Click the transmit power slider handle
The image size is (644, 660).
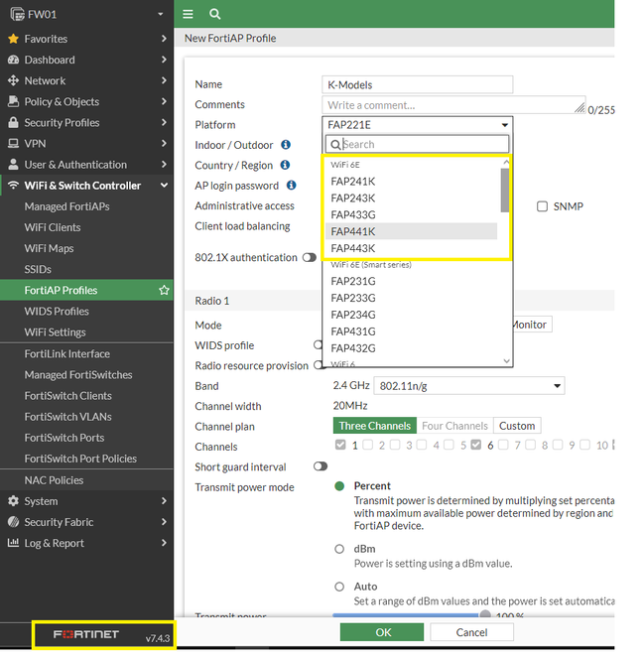coord(485,614)
